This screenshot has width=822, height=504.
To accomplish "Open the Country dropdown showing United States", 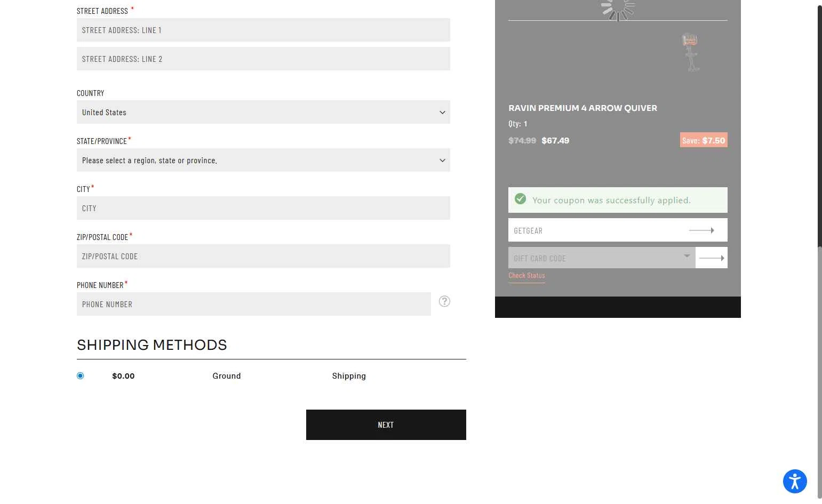I will click(264, 112).
